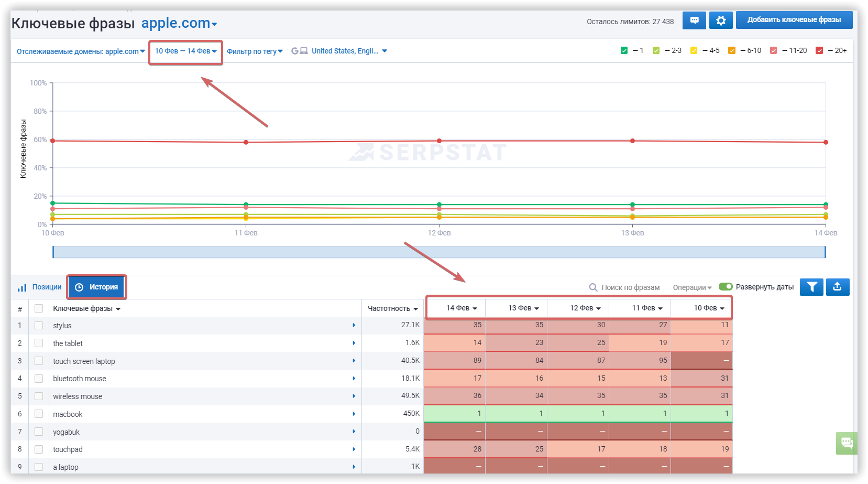Click touch screen laptop 11 Фев cell 95
Image resolution: width=868 pixels, height=484 pixels.
(x=640, y=360)
